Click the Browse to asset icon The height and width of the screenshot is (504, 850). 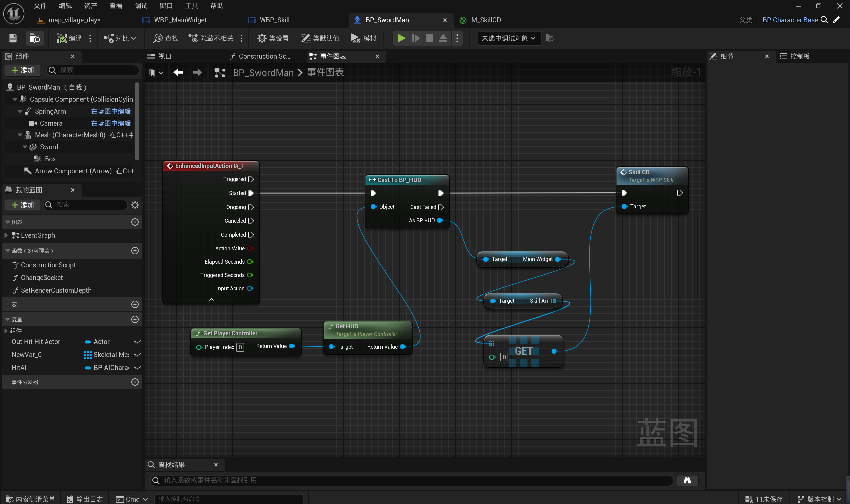pyautogui.click(x=34, y=38)
